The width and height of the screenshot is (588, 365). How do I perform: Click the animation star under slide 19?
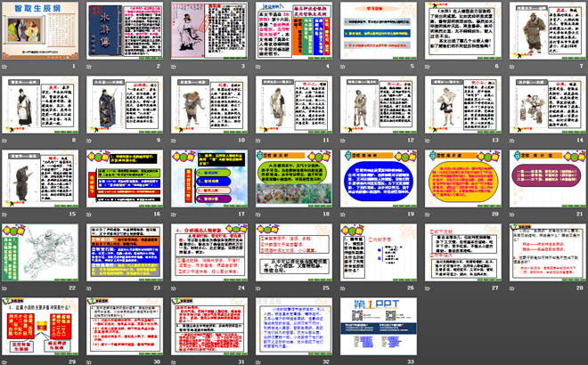343,215
